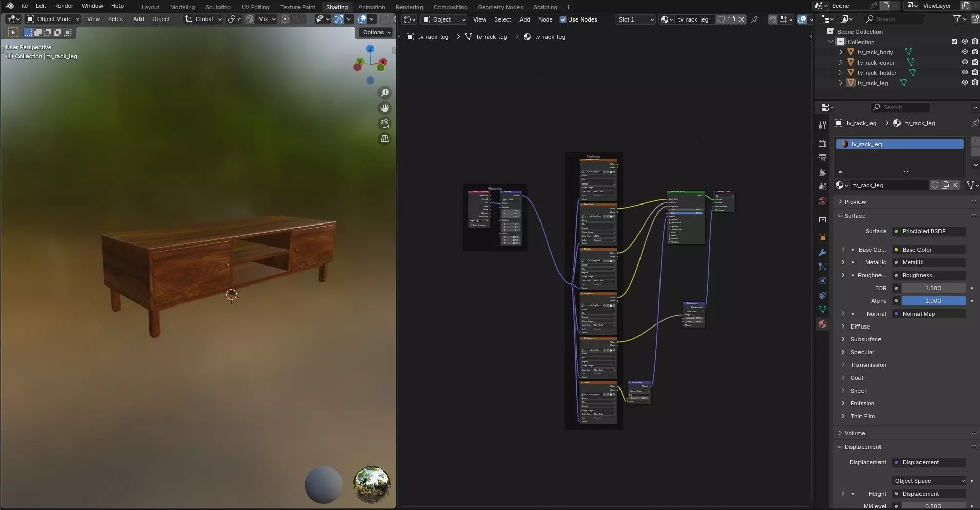980x510 pixels.
Task: Expand the Volume panel
Action: [854, 433]
